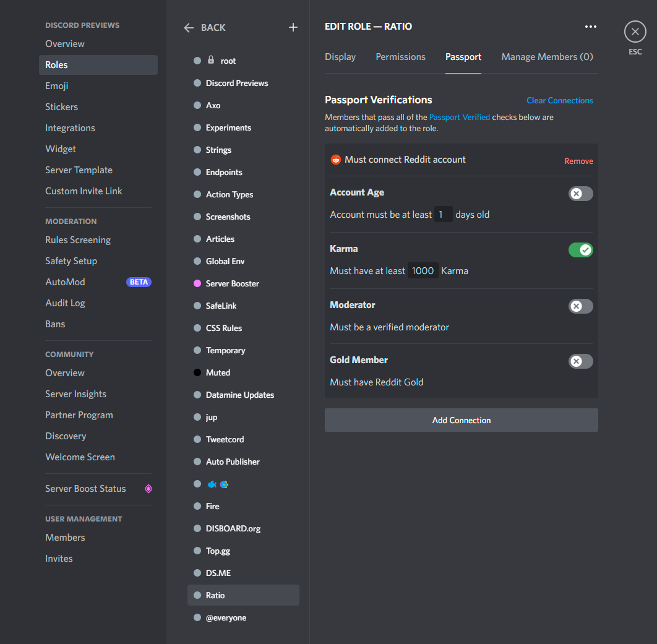Open the Widget settings

click(98, 149)
